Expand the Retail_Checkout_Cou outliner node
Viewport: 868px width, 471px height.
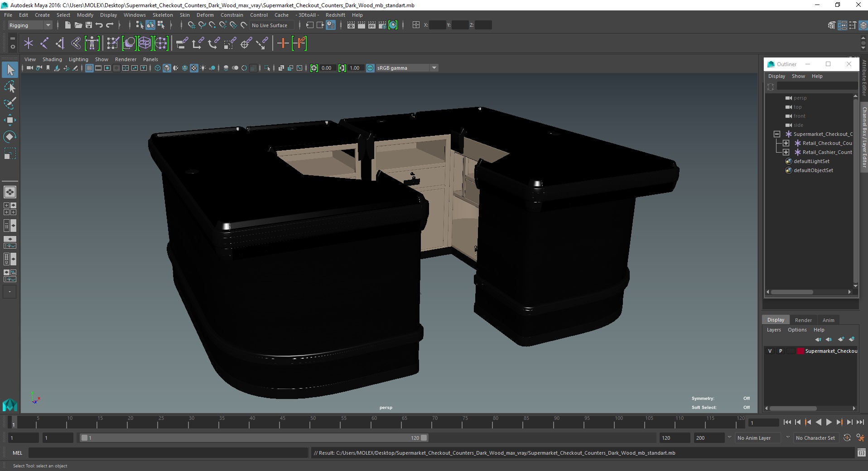[x=786, y=143]
